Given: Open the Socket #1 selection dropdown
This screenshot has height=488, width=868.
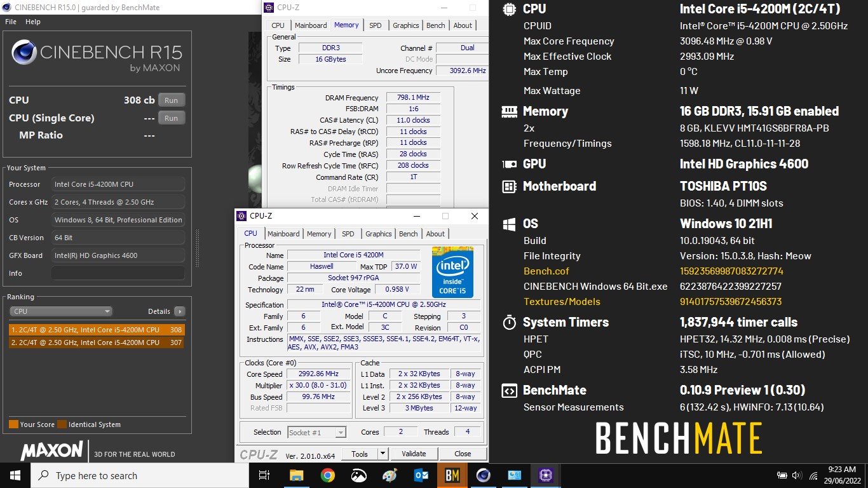Looking at the screenshot, I should click(316, 432).
